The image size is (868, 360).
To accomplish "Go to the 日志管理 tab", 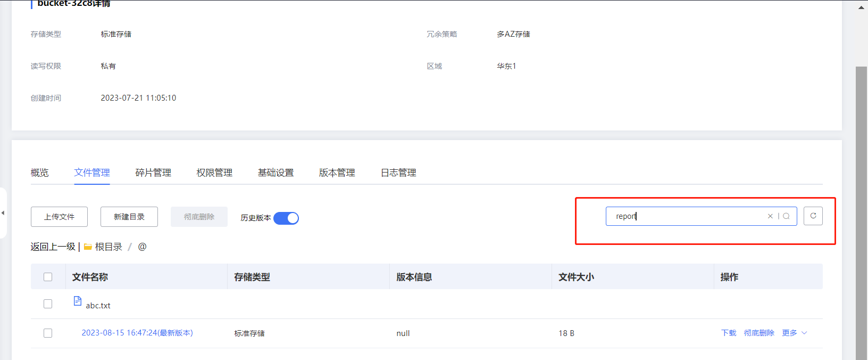I will coord(398,173).
